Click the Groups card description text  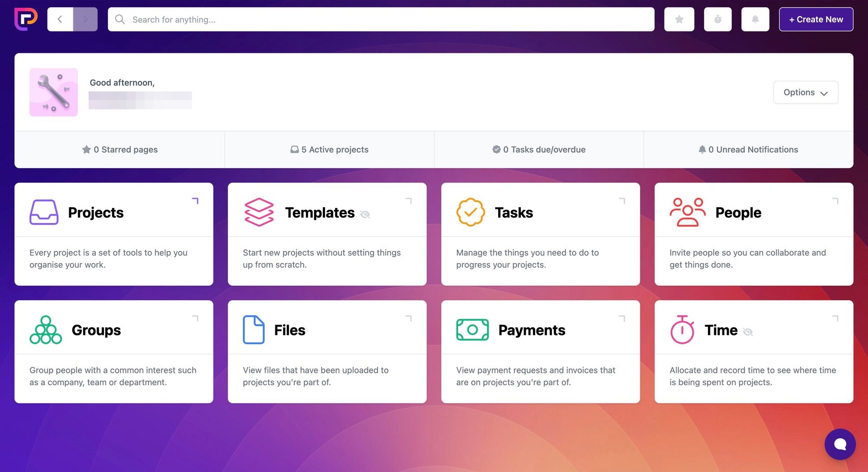(x=113, y=376)
